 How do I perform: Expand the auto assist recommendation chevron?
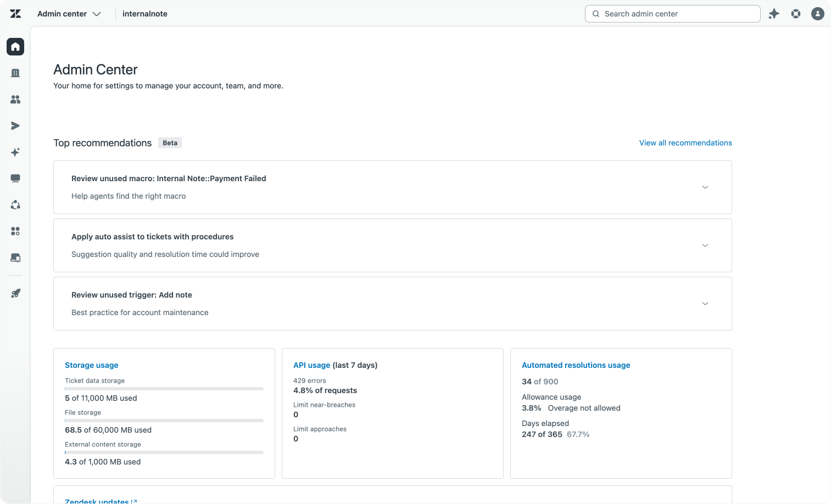[705, 245]
